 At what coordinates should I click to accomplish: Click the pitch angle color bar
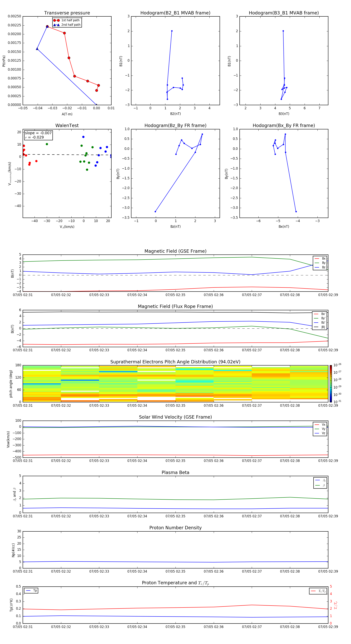(x=331, y=383)
